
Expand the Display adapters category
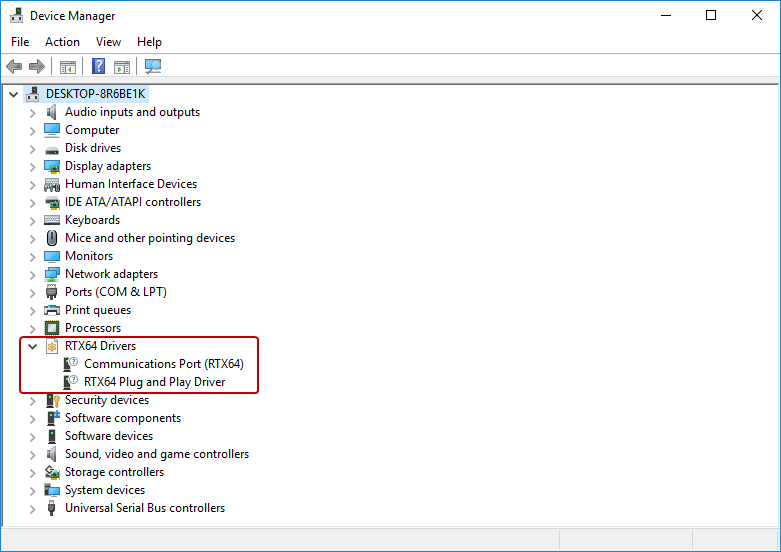tap(32, 167)
